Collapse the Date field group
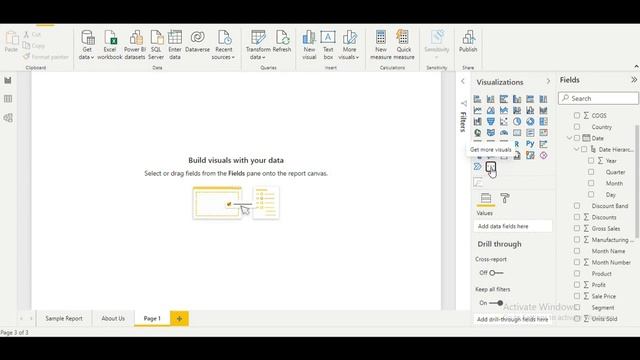The width and height of the screenshot is (640, 360). coord(569,138)
